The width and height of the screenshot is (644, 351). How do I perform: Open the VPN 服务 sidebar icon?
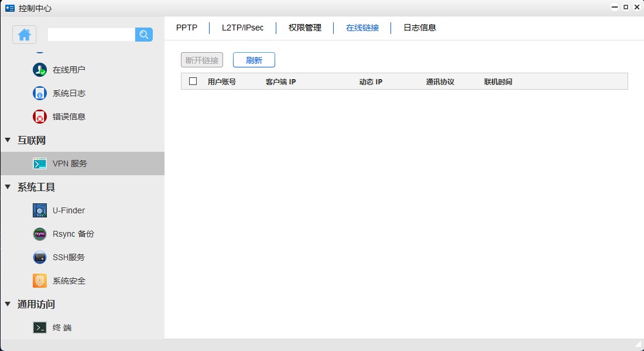pyautogui.click(x=39, y=163)
